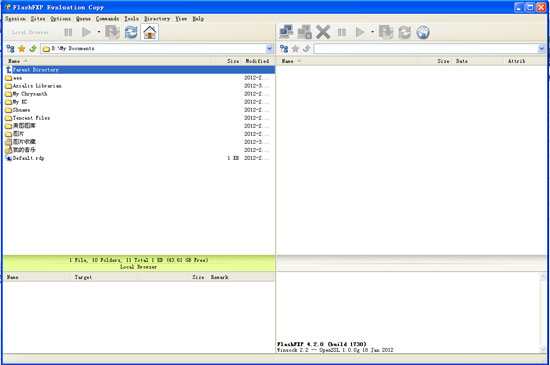Click the left pane play transfer icon
The image size is (550, 365).
86,32
